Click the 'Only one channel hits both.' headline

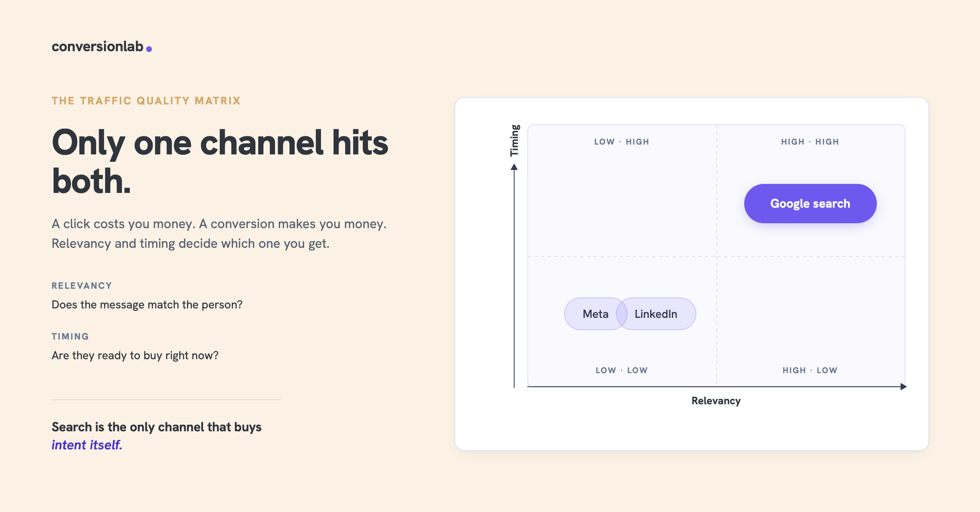220,161
